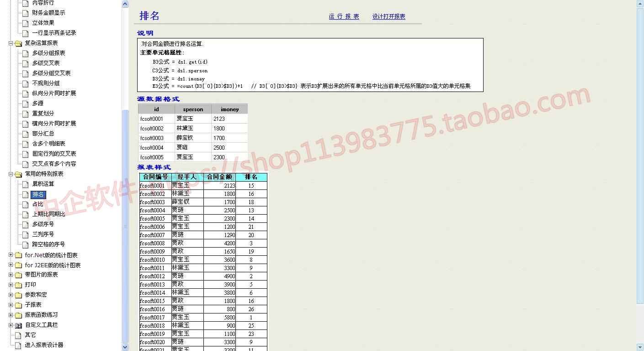644x351 pixels.
Task: Click the document icon next to 立体效果
Action: point(26,23)
